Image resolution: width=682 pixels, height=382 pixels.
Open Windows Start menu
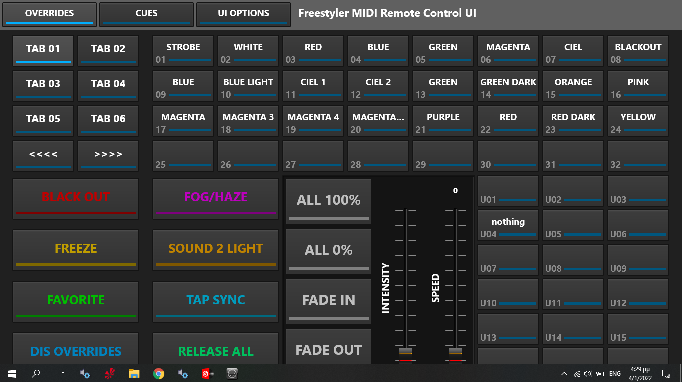point(12,374)
